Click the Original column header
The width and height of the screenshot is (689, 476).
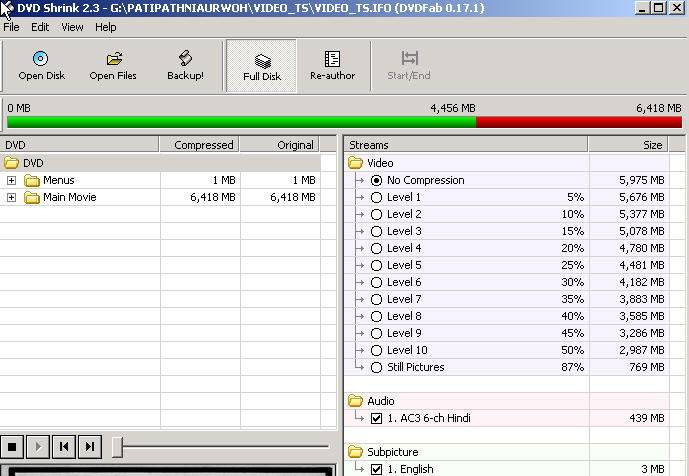(x=279, y=145)
